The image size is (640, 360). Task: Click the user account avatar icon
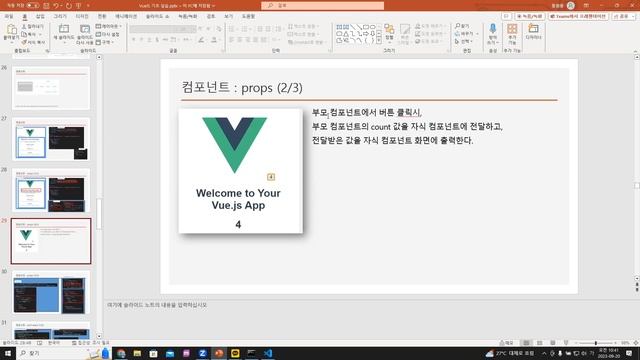click(571, 6)
